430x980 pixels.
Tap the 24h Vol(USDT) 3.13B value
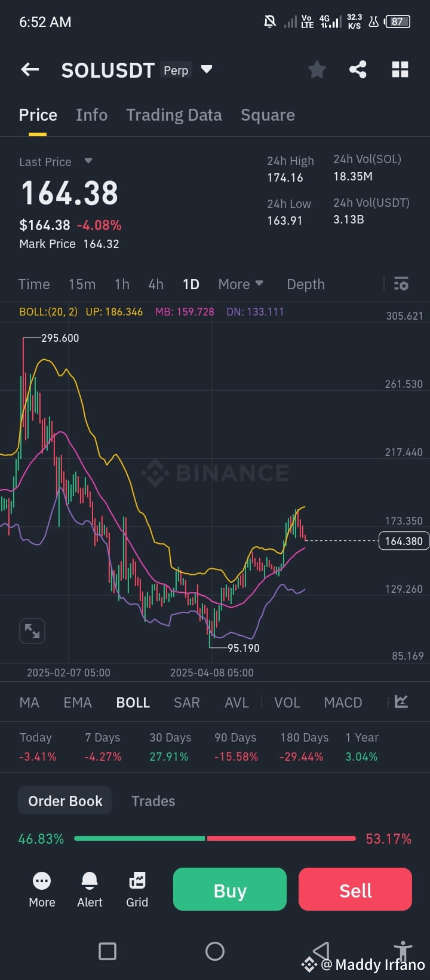click(x=349, y=219)
